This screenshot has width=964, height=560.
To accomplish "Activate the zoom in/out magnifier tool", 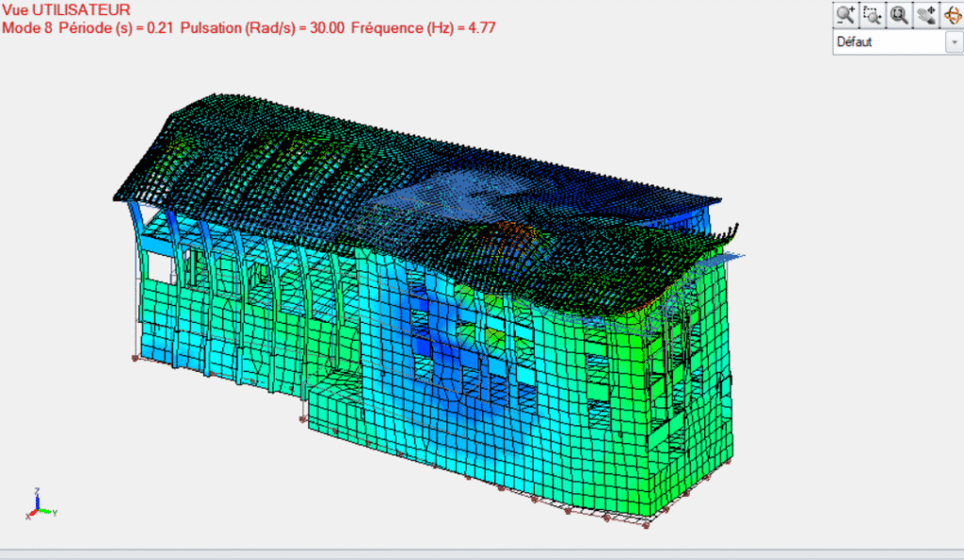I will click(845, 14).
